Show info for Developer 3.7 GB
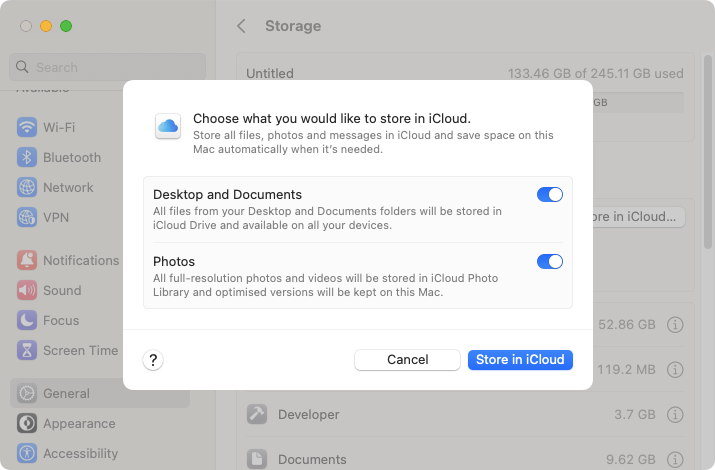715x470 pixels. pos(675,414)
